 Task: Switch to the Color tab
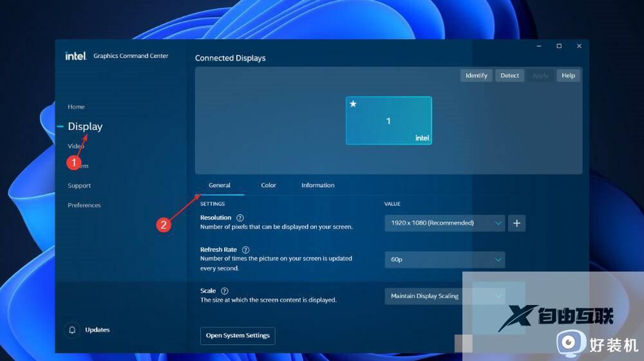click(268, 185)
